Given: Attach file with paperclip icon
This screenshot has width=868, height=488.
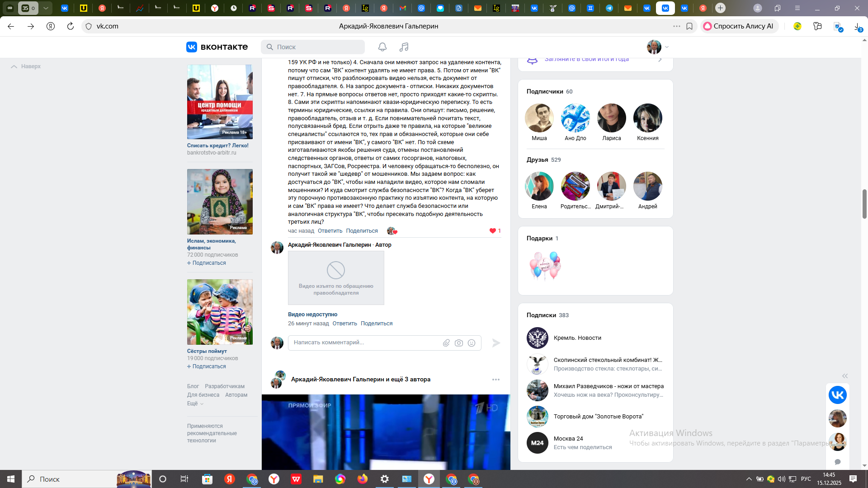Looking at the screenshot, I should click(446, 343).
